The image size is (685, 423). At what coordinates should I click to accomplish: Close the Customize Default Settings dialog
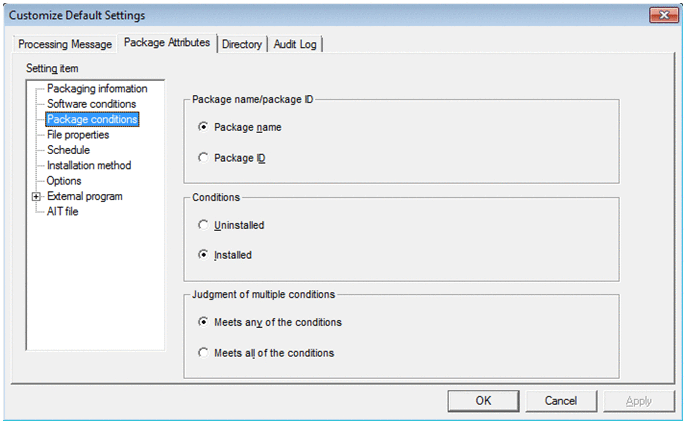(x=662, y=15)
